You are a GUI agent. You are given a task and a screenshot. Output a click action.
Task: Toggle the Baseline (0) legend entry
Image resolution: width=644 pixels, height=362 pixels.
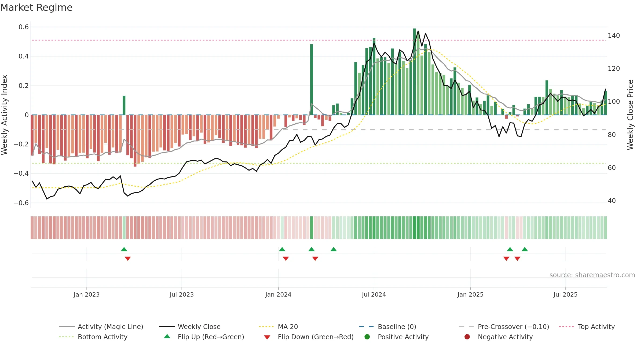pos(387,327)
